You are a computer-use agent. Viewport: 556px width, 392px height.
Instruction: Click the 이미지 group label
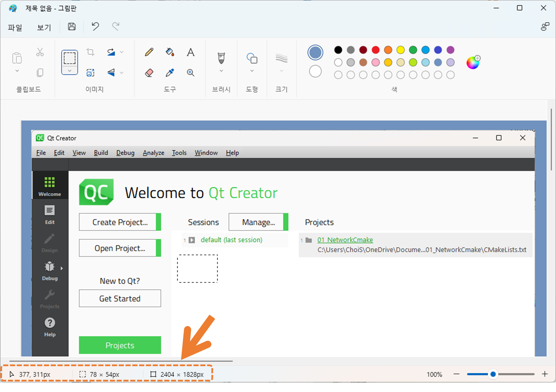[94, 89]
